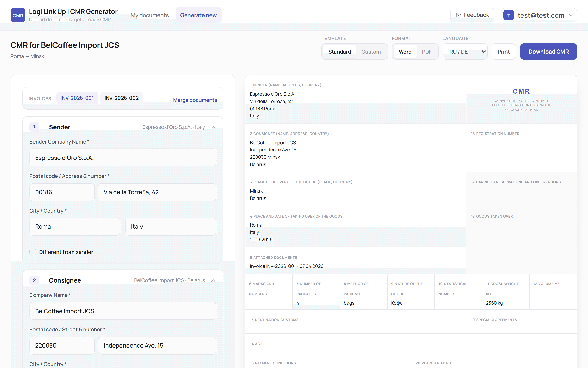Edit consignee postal code 220030 field
The image size is (588, 368).
point(62,346)
